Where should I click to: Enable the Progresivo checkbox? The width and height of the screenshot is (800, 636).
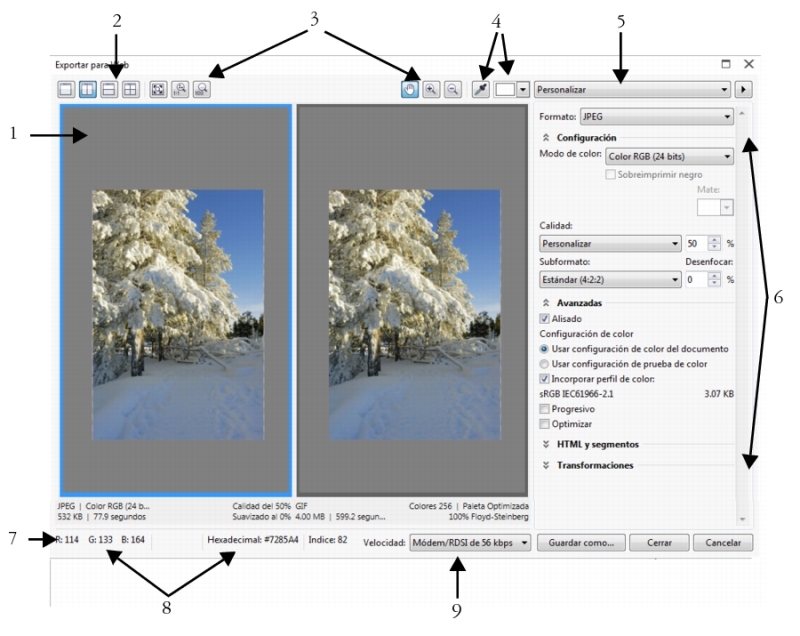click(545, 409)
